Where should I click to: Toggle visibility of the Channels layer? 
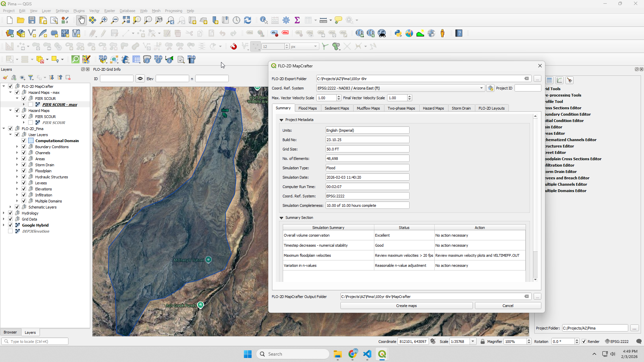pos(24,153)
